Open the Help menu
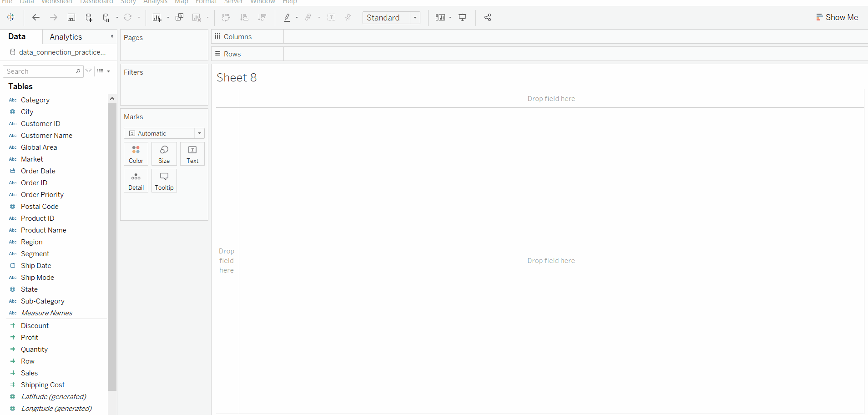The width and height of the screenshot is (868, 415). (x=289, y=2)
